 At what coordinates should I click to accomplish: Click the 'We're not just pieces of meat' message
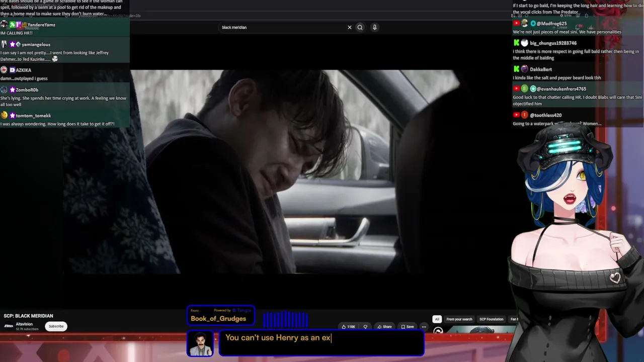click(567, 32)
